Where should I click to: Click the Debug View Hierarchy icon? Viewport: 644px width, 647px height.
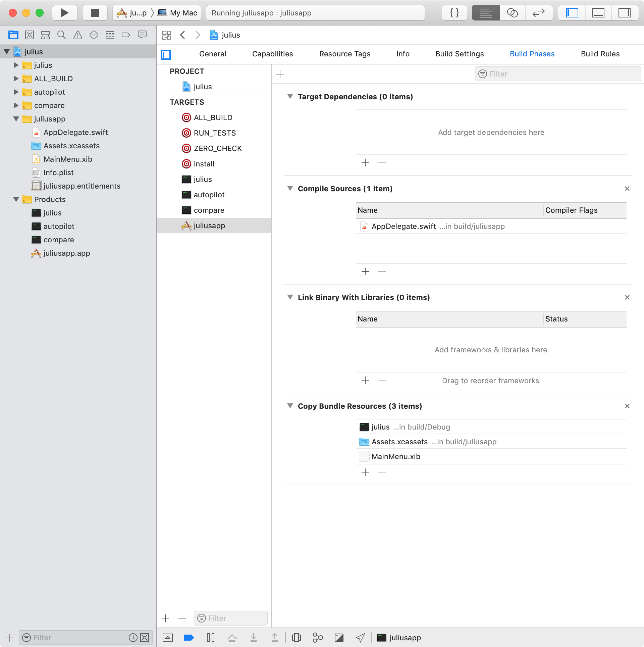297,637
